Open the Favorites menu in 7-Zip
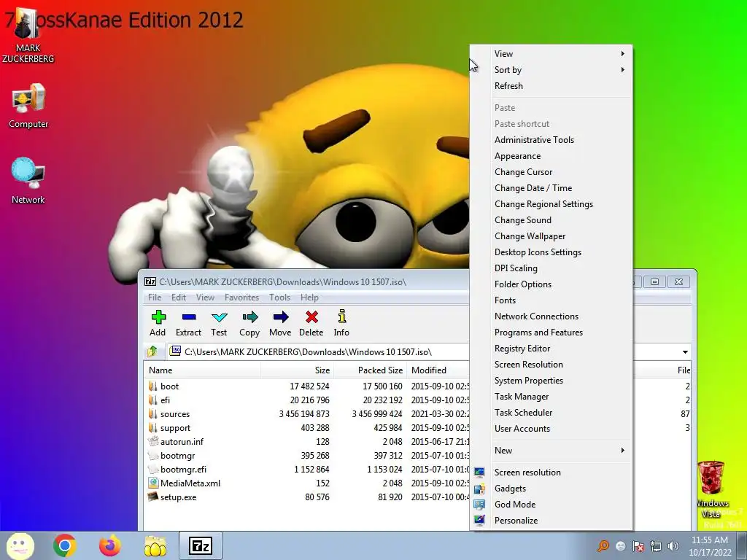Image resolution: width=747 pixels, height=560 pixels. point(241,297)
